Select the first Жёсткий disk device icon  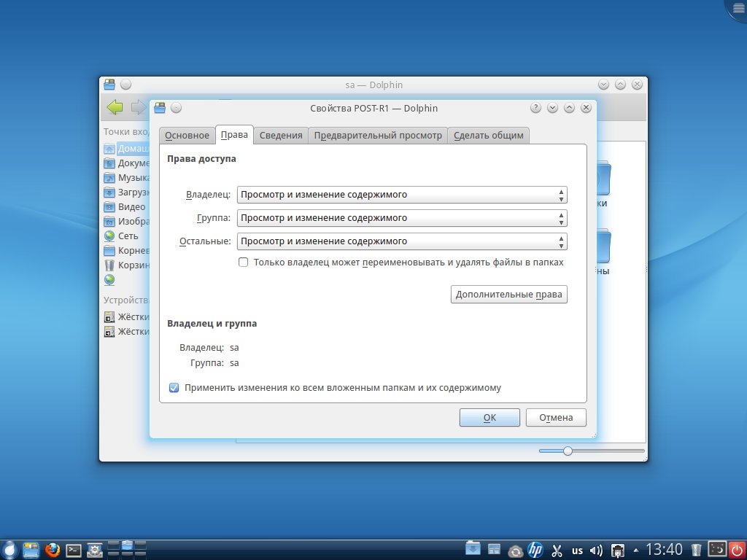(109, 317)
